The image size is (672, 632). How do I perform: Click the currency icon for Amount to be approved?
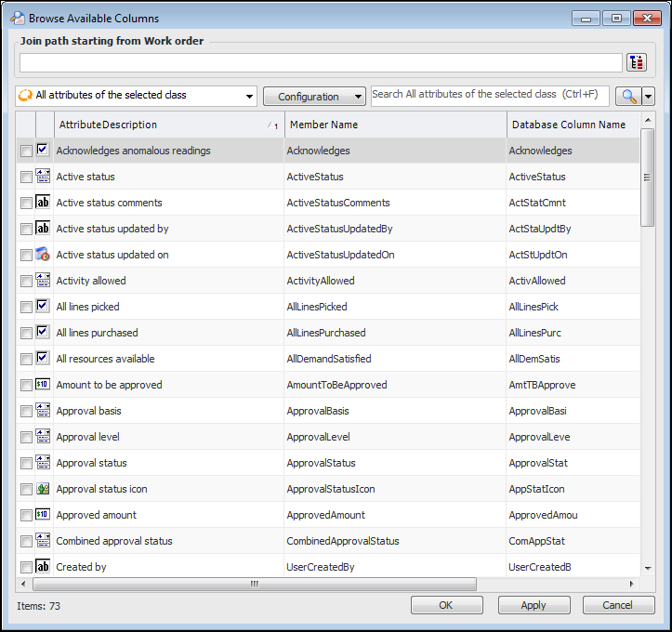tap(43, 385)
